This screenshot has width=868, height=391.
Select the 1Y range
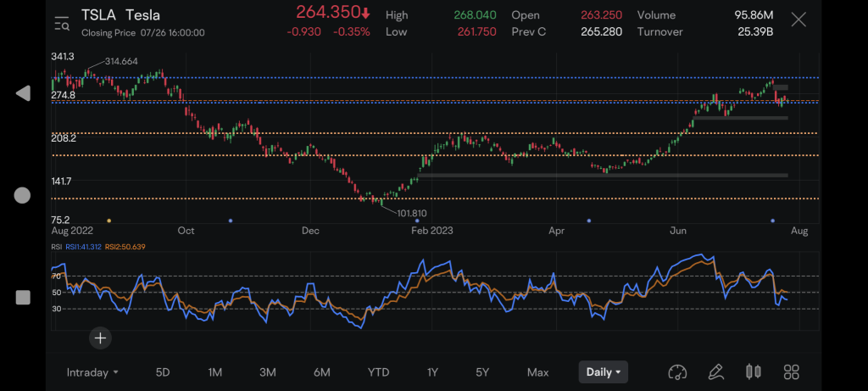(x=432, y=372)
